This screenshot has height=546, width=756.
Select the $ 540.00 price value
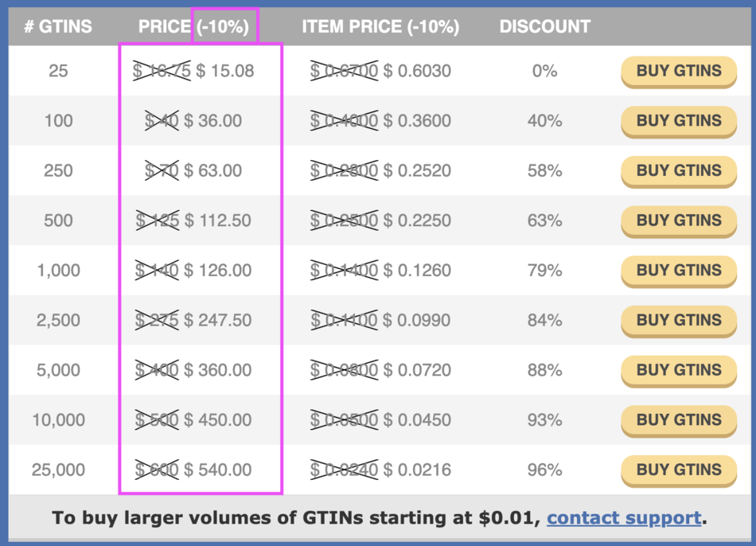click(217, 470)
